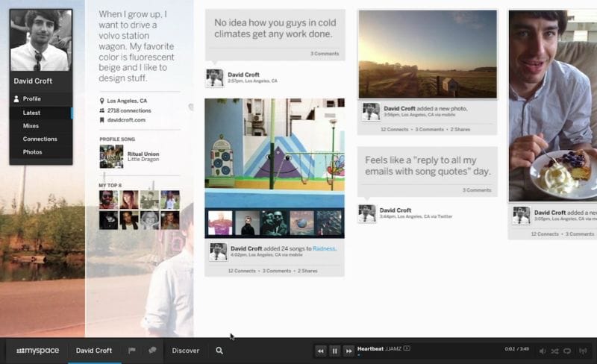
Task: Select Connections in the profile menu
Action: [x=40, y=139]
